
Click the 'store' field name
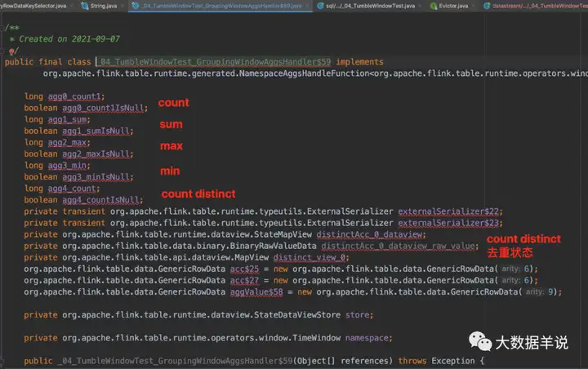(x=358, y=315)
